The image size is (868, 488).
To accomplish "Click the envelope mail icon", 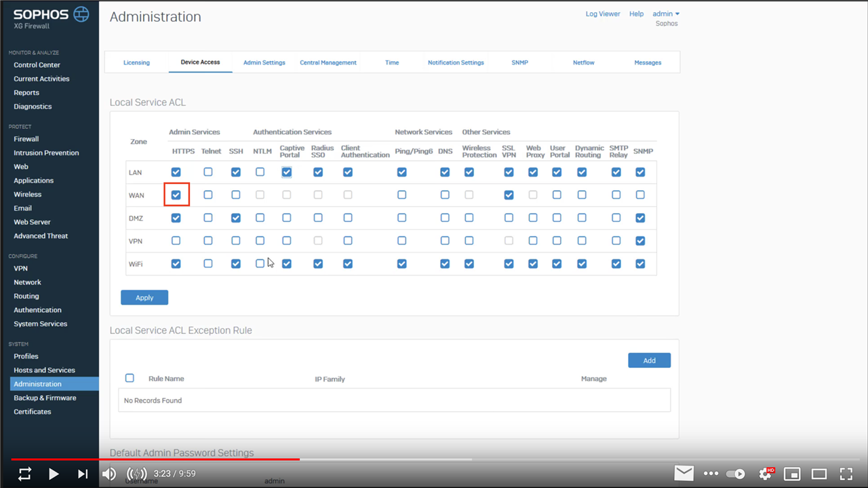I will coord(684,473).
